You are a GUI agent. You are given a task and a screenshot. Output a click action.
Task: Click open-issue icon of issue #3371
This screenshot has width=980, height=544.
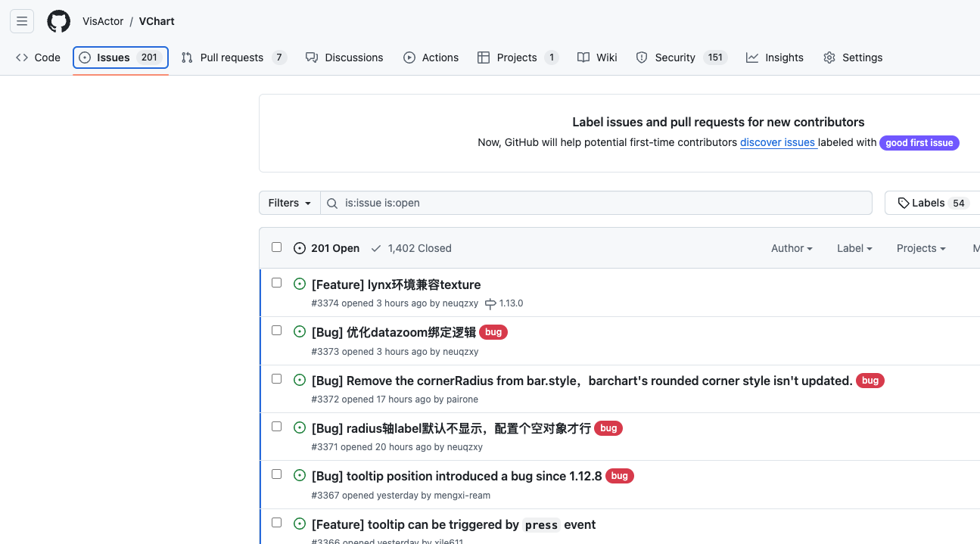pyautogui.click(x=300, y=427)
